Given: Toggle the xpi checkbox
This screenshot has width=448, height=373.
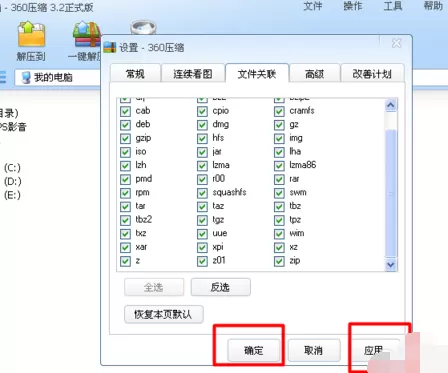Looking at the screenshot, I should click(x=202, y=247).
